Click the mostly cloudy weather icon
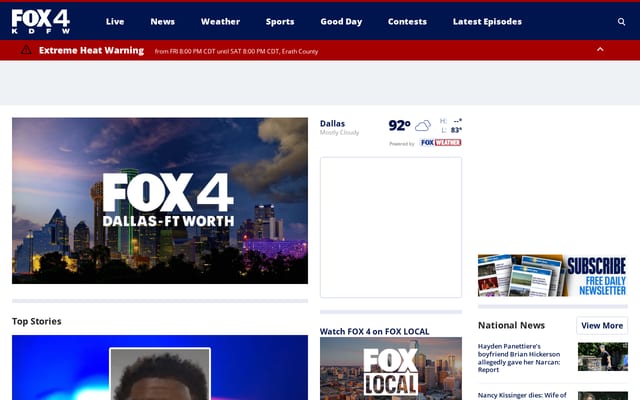Screen dimensions: 640x400 [x=423, y=126]
